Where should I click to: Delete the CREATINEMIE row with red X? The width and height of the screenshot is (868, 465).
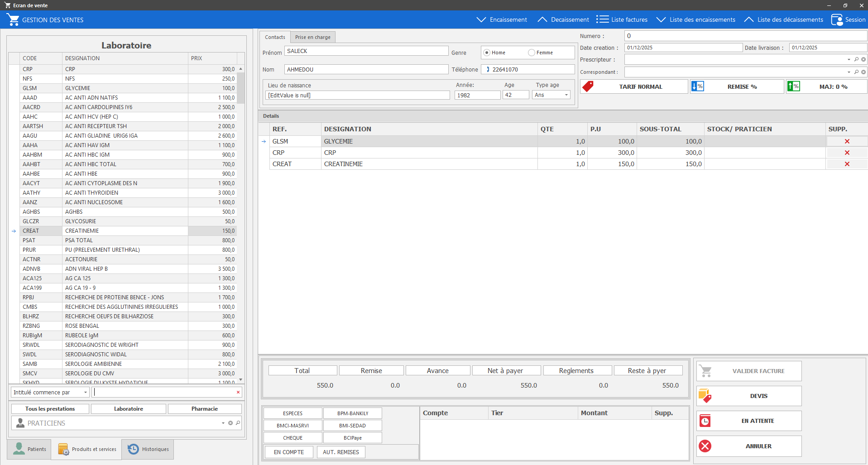pyautogui.click(x=847, y=164)
